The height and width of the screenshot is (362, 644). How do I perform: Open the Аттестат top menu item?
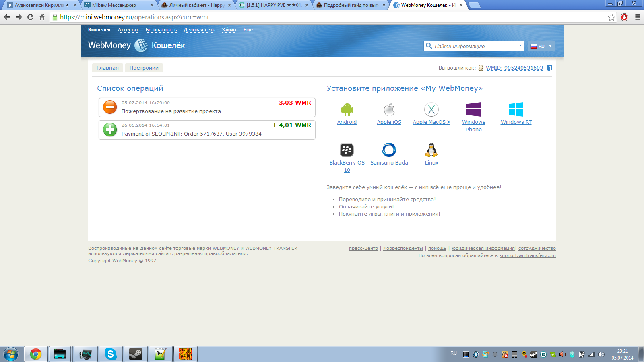128,30
